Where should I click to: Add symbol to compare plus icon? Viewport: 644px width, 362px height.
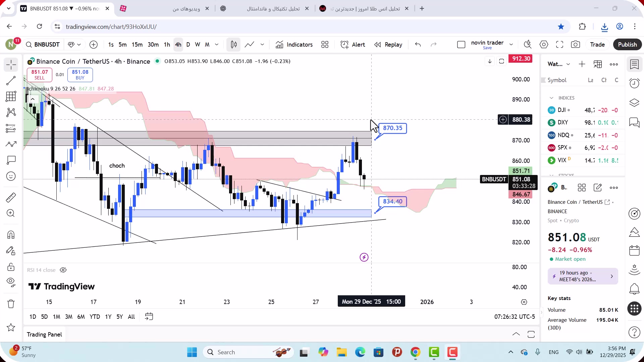[x=94, y=45]
